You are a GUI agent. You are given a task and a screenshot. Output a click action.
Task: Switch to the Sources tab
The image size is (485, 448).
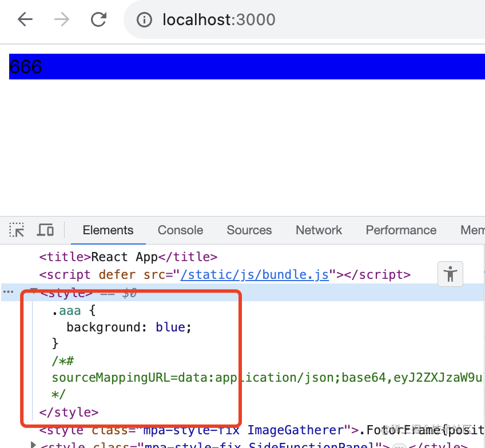pos(249,230)
